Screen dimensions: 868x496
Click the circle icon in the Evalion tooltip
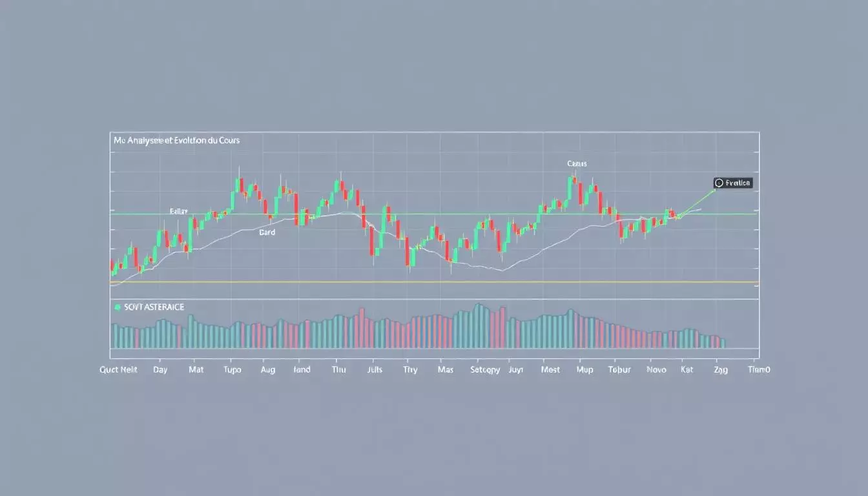pyautogui.click(x=719, y=183)
